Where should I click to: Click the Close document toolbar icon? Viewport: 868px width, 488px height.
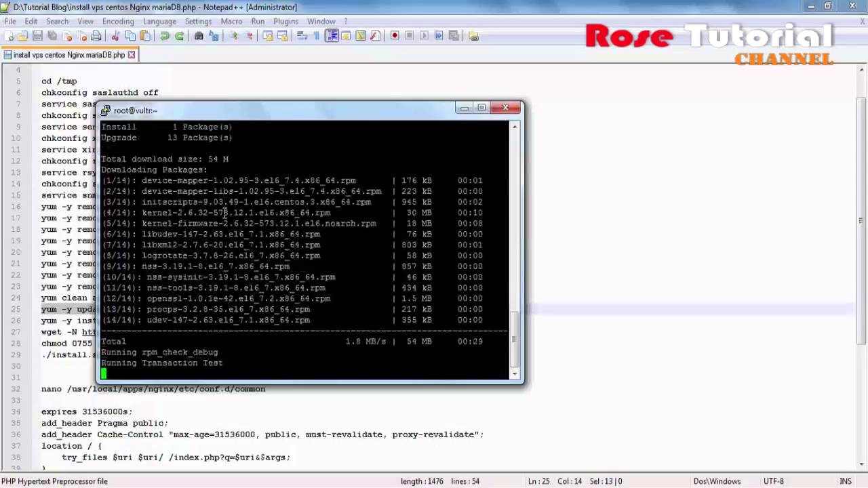tap(67, 36)
